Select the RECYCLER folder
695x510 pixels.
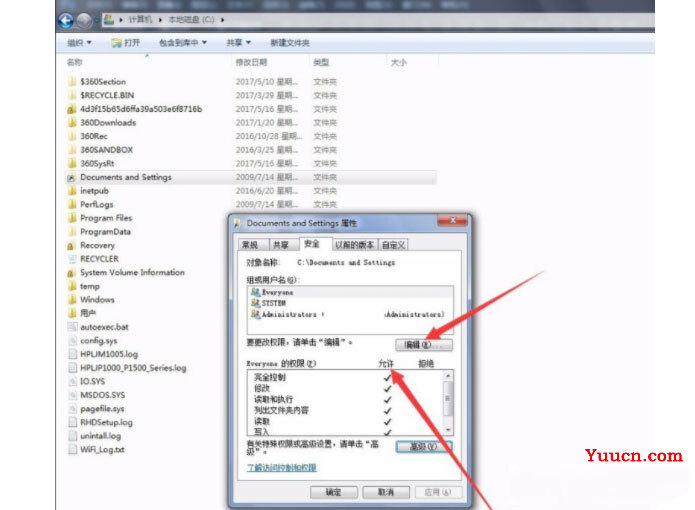tap(99, 259)
